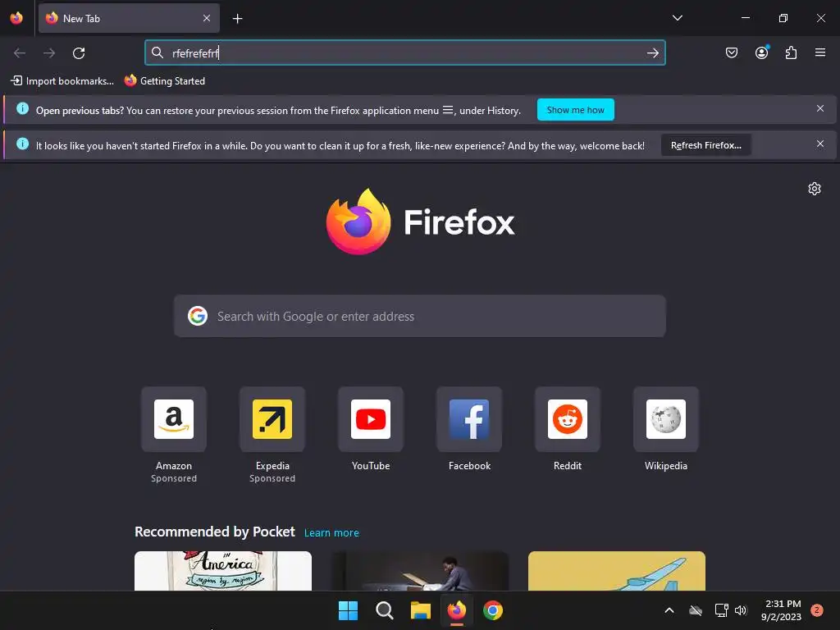Viewport: 840px width, 630px height.
Task: Open Save to Pocket icon
Action: click(x=731, y=52)
